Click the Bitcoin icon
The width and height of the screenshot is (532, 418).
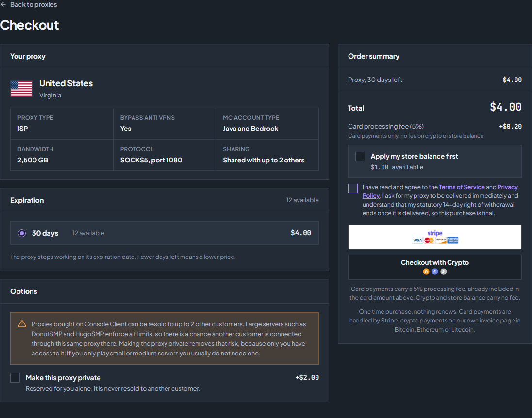pos(426,272)
